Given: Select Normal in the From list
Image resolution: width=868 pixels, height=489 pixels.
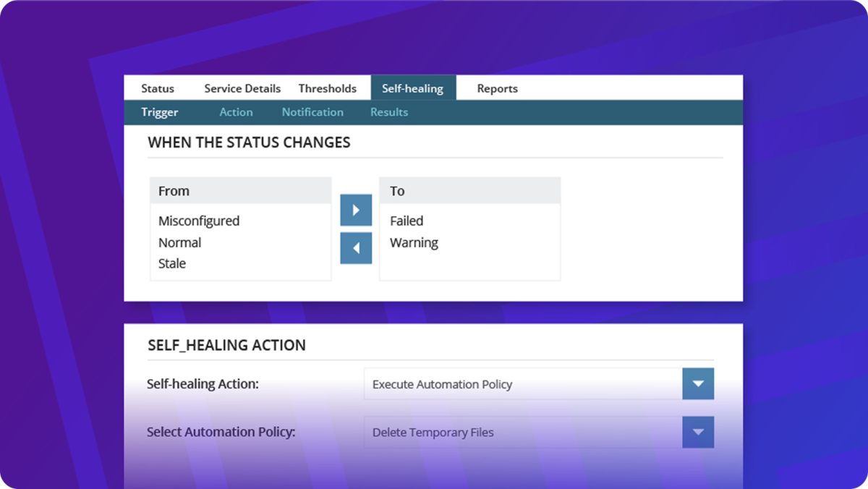Looking at the screenshot, I should (x=180, y=243).
